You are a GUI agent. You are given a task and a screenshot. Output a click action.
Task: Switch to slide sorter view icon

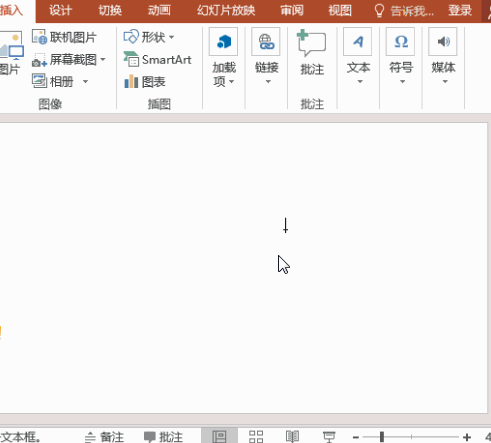256,436
